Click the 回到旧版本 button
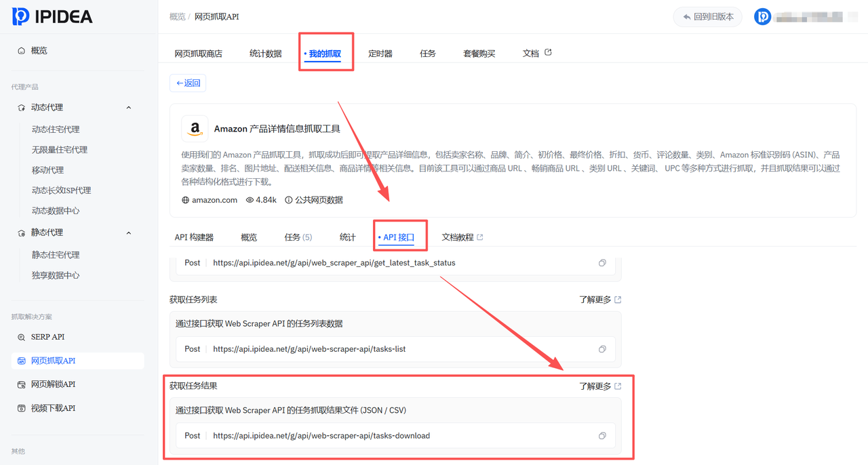This screenshot has width=868, height=465. pyautogui.click(x=707, y=17)
